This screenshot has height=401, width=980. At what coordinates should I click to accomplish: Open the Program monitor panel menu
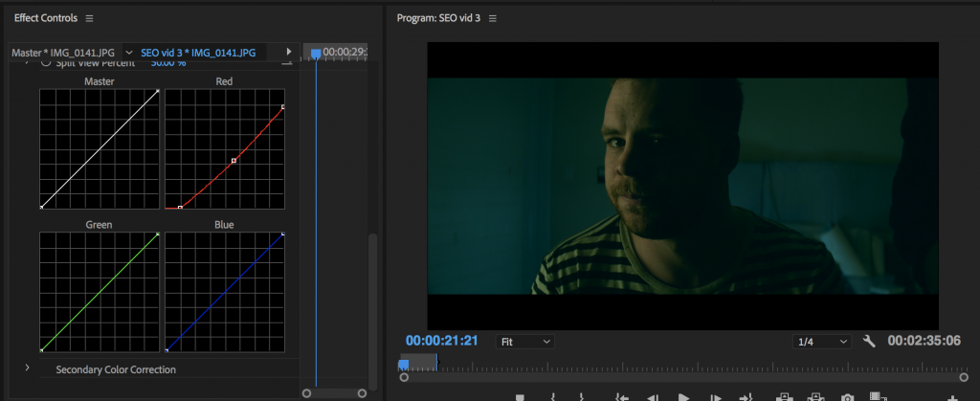pos(493,18)
